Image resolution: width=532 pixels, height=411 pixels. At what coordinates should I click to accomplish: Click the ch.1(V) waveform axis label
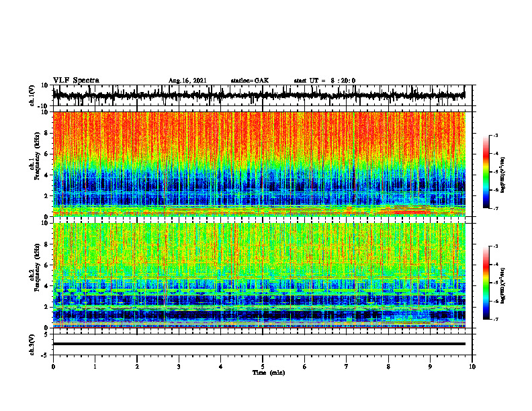[32, 95]
